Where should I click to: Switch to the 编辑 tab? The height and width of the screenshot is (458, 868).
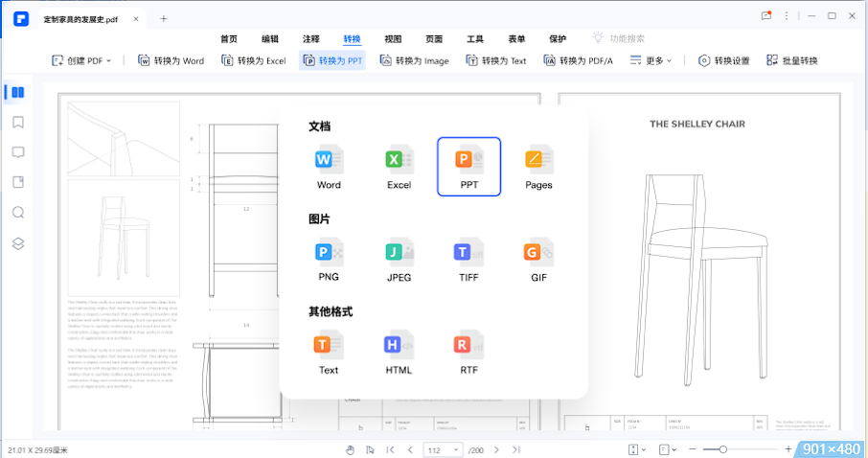[270, 38]
